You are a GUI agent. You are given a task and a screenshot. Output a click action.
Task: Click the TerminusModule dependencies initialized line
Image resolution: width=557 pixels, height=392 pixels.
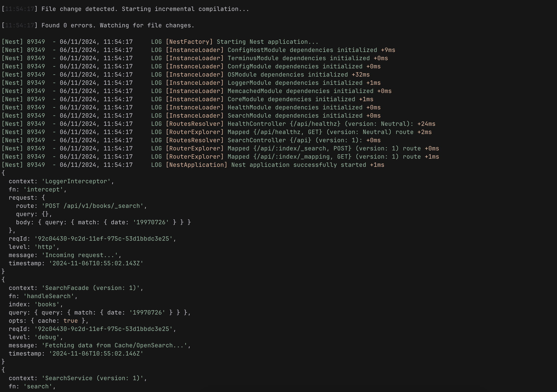coord(195,58)
